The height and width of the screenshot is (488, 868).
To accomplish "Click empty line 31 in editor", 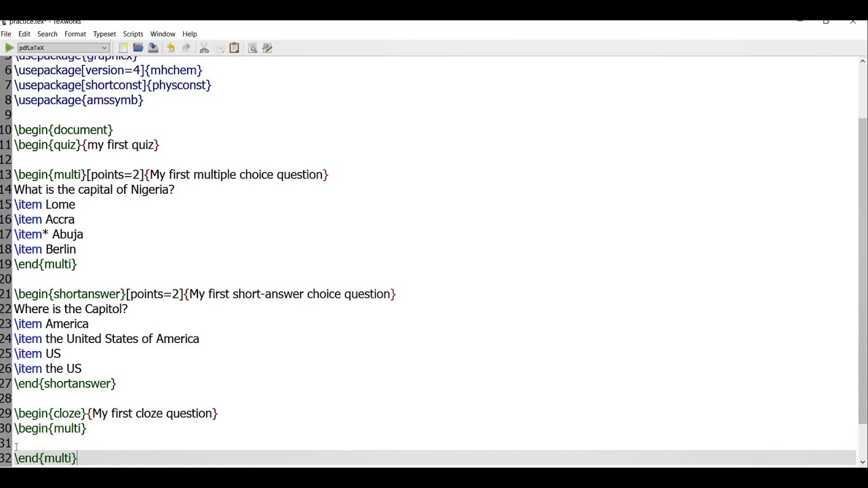I will 434,443.
